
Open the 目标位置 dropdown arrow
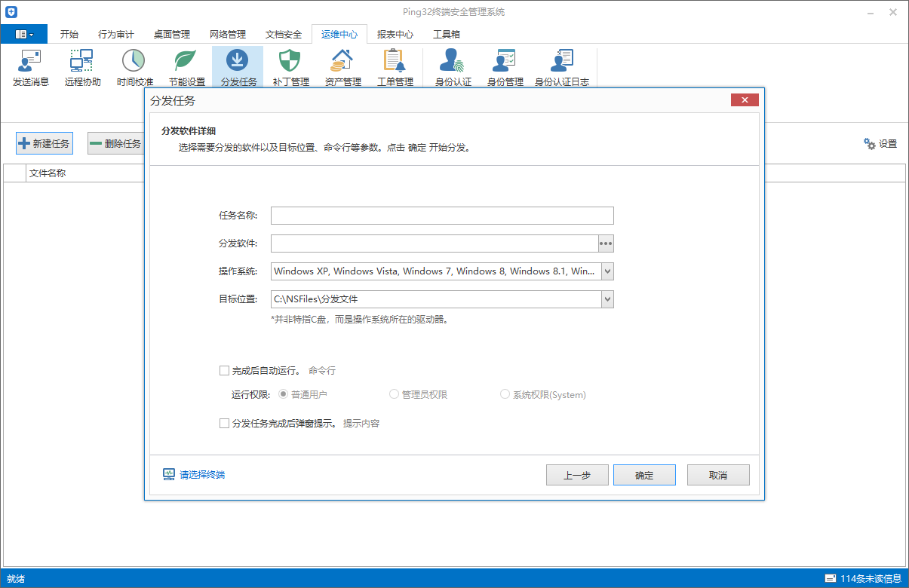click(x=607, y=299)
